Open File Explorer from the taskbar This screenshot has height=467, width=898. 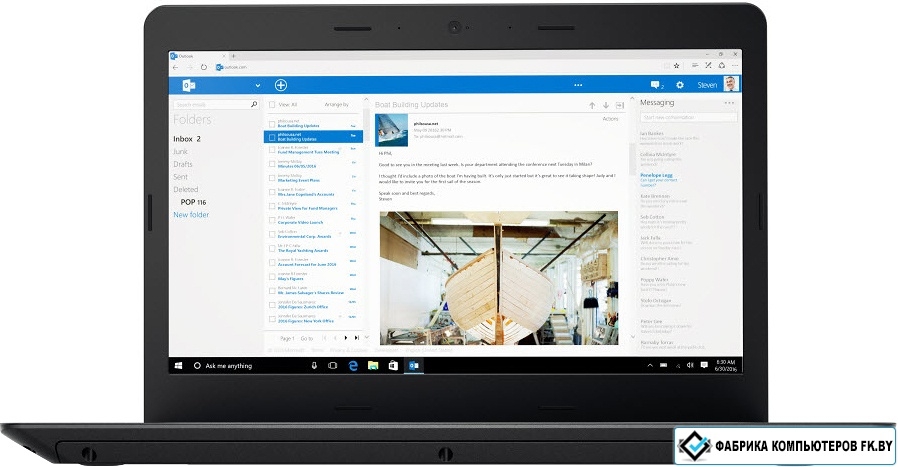pyautogui.click(x=373, y=366)
